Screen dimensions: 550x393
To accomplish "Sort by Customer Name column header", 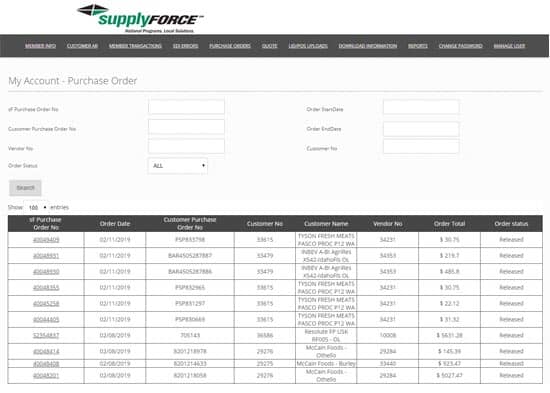I will [x=326, y=224].
